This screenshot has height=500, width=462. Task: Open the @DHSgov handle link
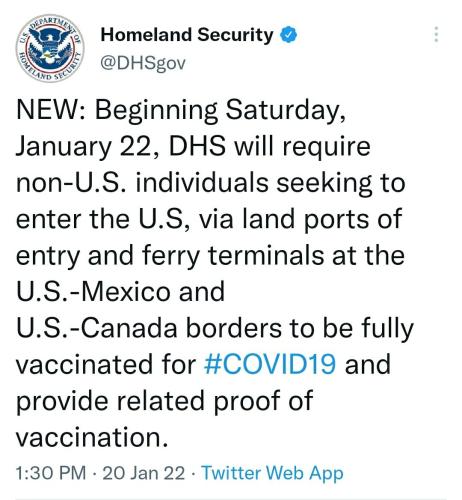point(143,63)
